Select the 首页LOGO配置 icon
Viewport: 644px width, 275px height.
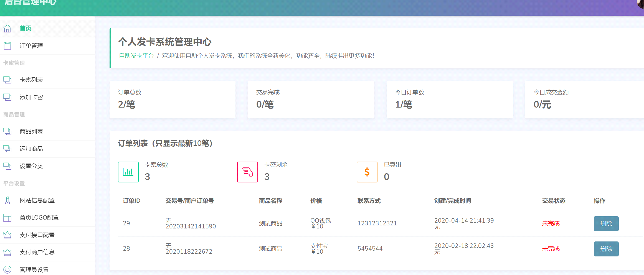click(7, 218)
